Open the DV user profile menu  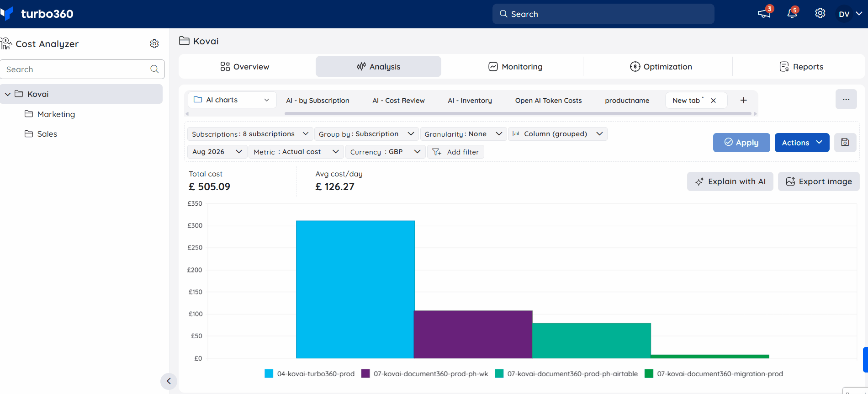850,14
